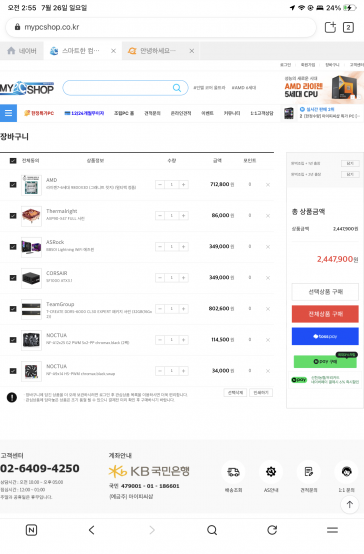Open 1:1고객상담 in the navigation menu
The image size is (364, 554).
262,113
